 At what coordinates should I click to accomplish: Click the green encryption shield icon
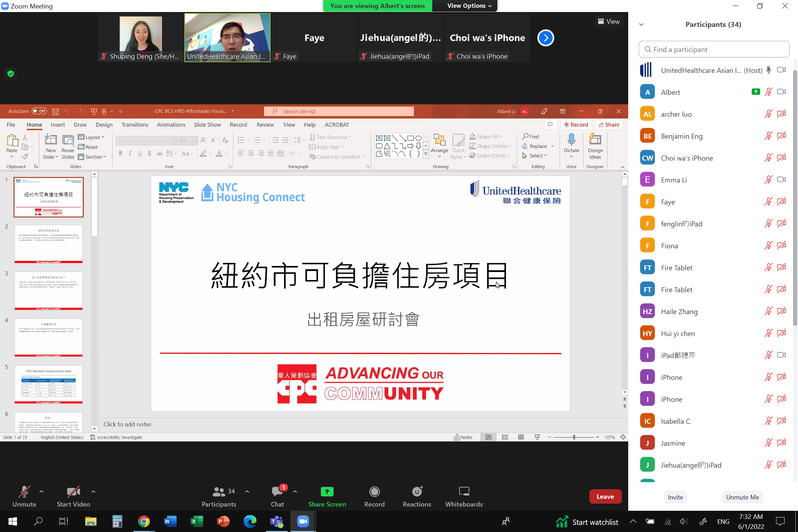pos(11,74)
